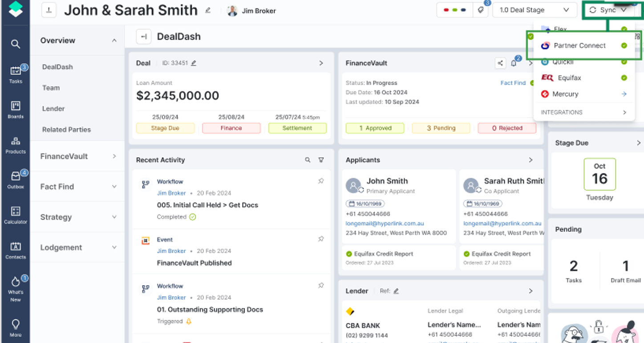Screen dimensions: 644x343
Task: Expand the Fact Find section
Action: pyautogui.click(x=78, y=187)
